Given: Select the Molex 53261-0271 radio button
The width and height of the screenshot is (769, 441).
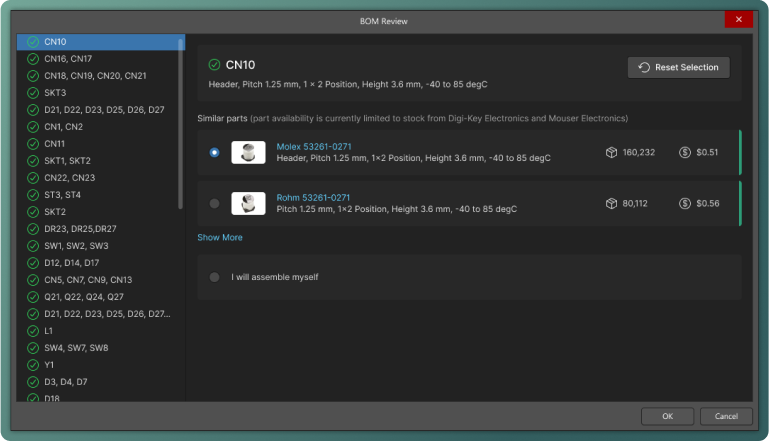Looking at the screenshot, I should (x=214, y=152).
